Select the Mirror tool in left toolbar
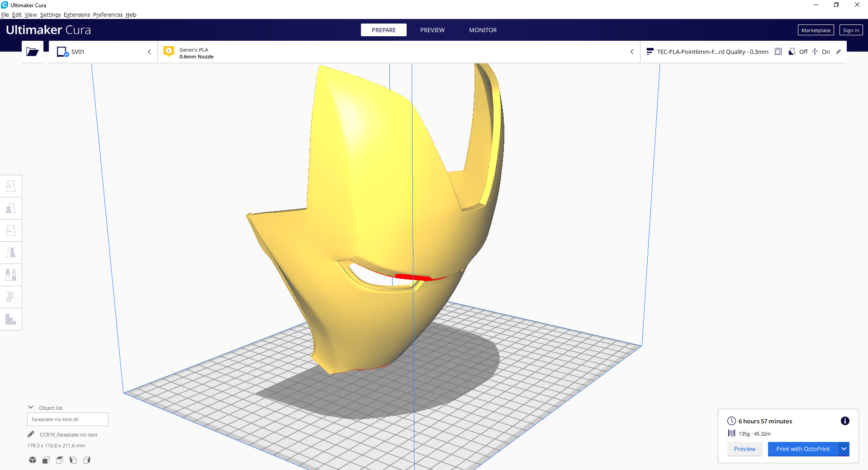Viewport: 868px width, 470px height. [11, 253]
